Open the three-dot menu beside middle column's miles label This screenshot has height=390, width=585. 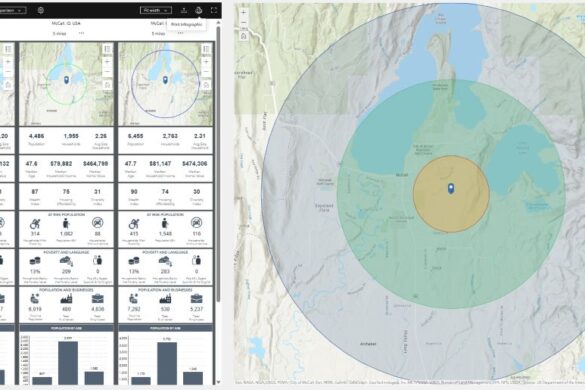(x=81, y=33)
